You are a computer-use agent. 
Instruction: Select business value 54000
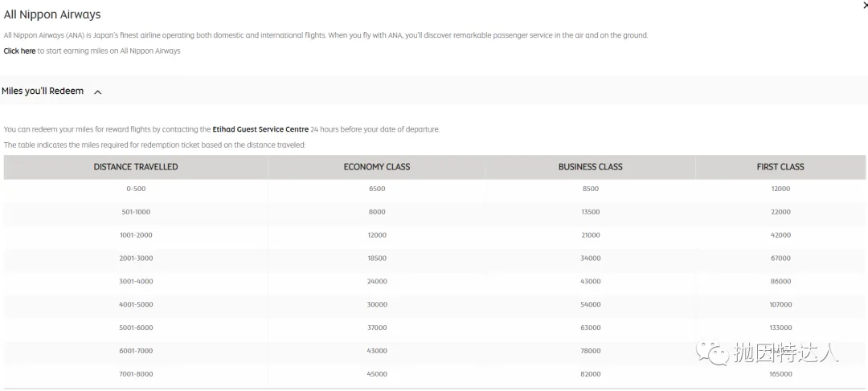click(590, 305)
